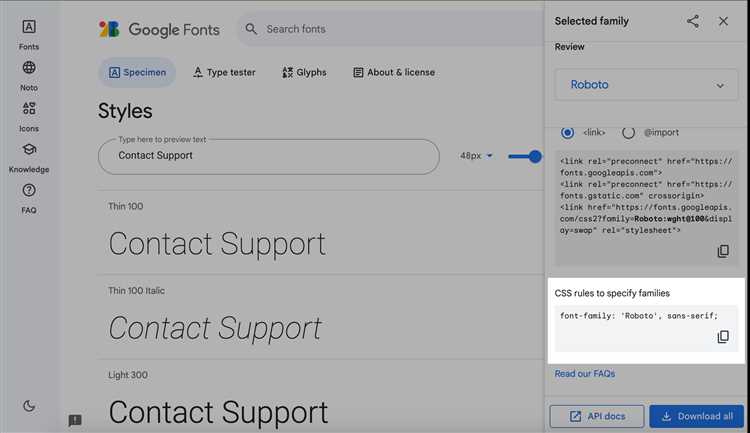Switch to the About & license tab
Viewport: 750px width, 433px height.
tap(394, 72)
